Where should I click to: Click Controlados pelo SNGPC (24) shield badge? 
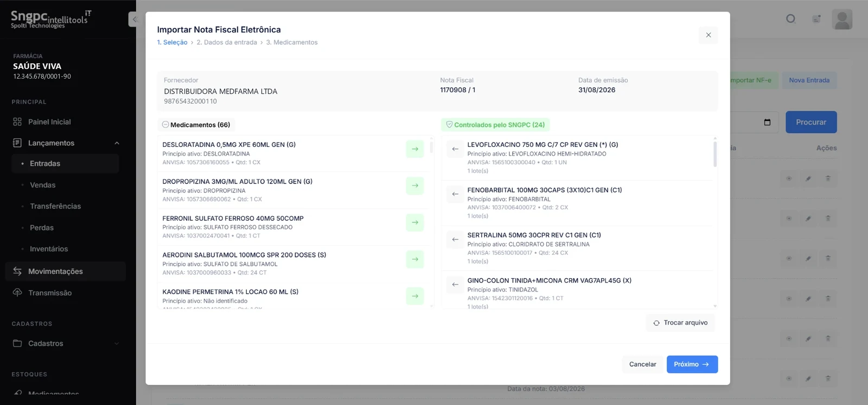(x=495, y=125)
